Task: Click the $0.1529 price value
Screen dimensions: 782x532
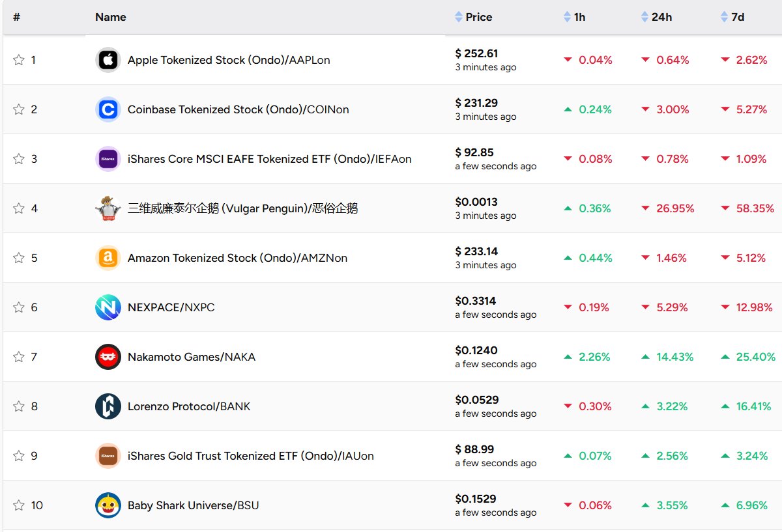Action: 476,499
